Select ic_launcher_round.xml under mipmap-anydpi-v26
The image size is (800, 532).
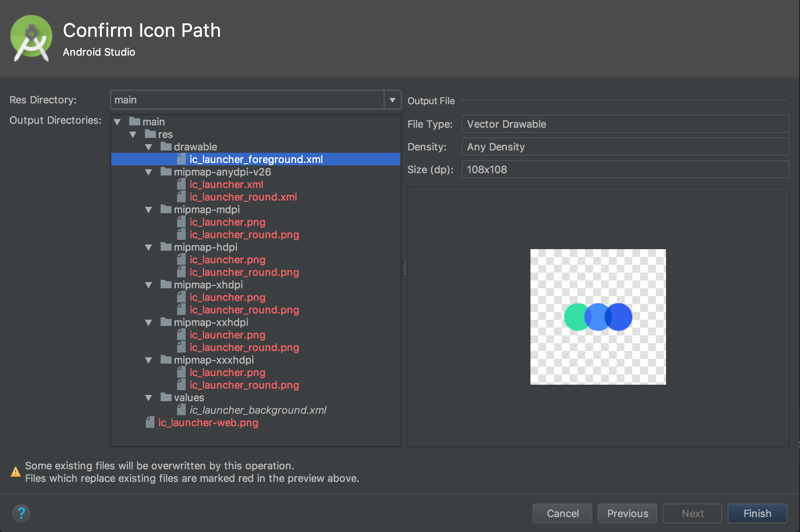click(x=243, y=197)
